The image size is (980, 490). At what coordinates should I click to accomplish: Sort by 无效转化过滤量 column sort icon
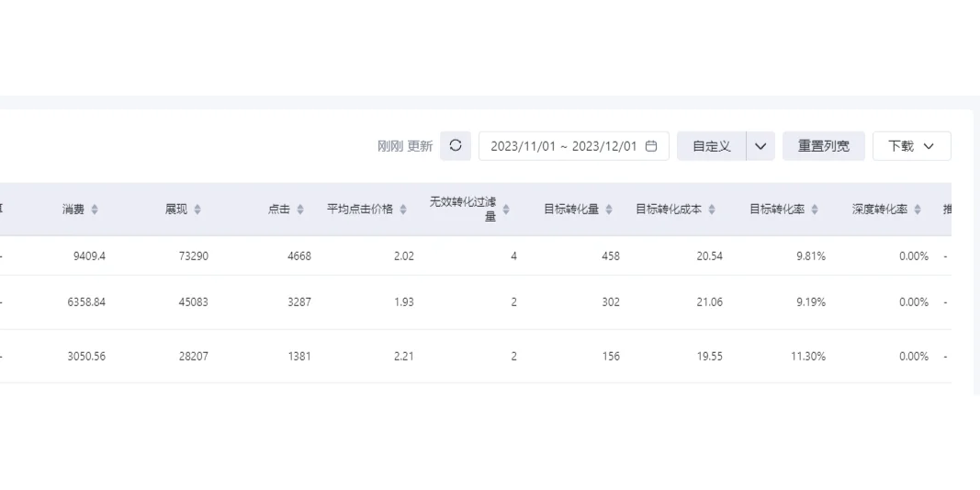click(505, 210)
